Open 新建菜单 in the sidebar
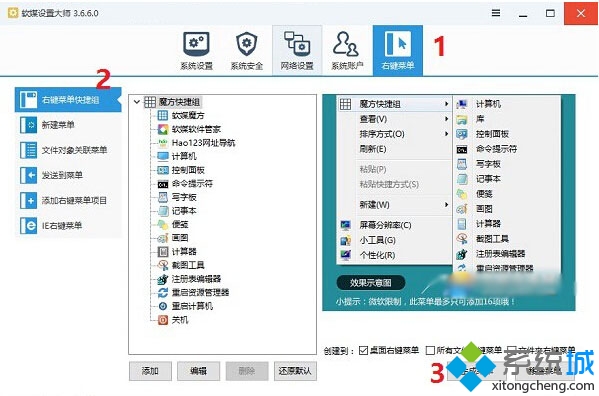 (x=68, y=125)
